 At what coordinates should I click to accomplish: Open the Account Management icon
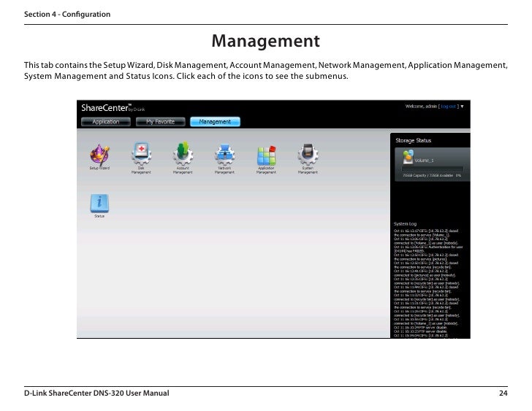point(183,153)
